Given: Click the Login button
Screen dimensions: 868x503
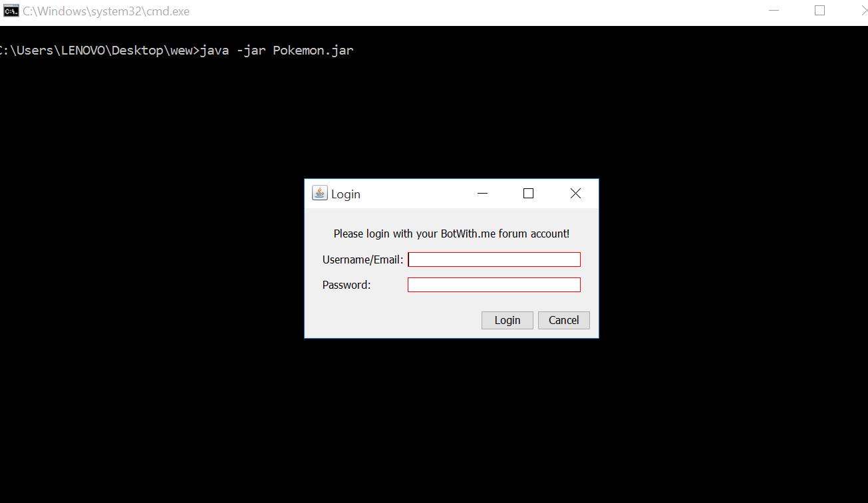Looking at the screenshot, I should pos(507,320).
